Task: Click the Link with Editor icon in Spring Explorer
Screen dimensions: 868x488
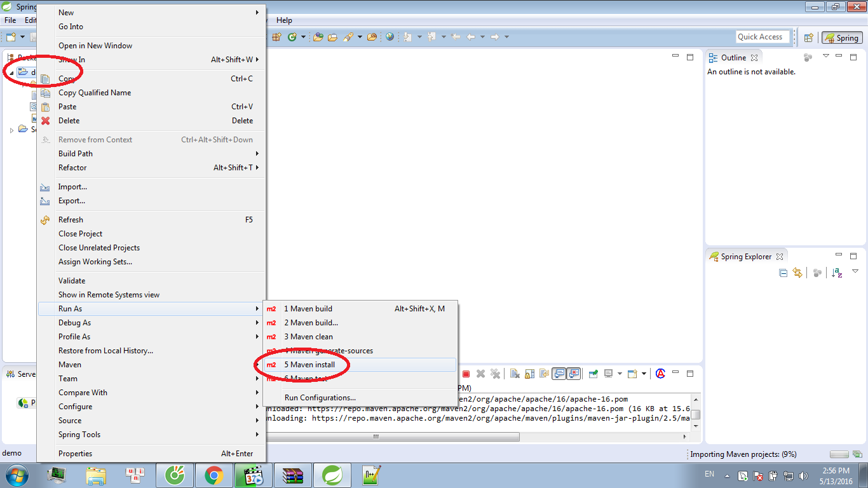Action: point(797,273)
